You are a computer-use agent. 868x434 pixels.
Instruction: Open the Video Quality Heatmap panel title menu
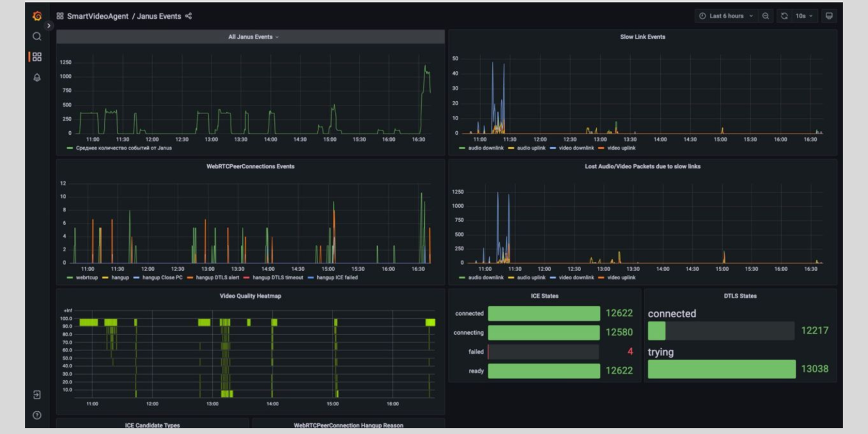[251, 296]
